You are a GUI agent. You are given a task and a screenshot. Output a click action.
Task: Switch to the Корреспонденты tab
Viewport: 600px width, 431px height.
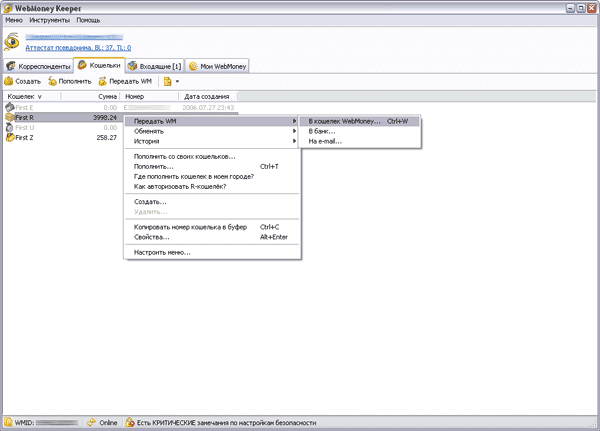click(x=38, y=66)
